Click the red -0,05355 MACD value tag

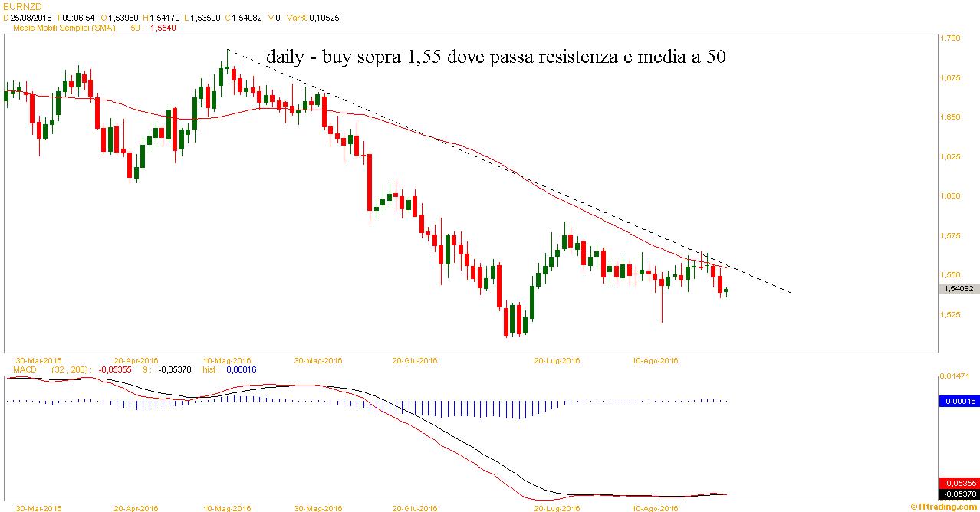click(959, 483)
